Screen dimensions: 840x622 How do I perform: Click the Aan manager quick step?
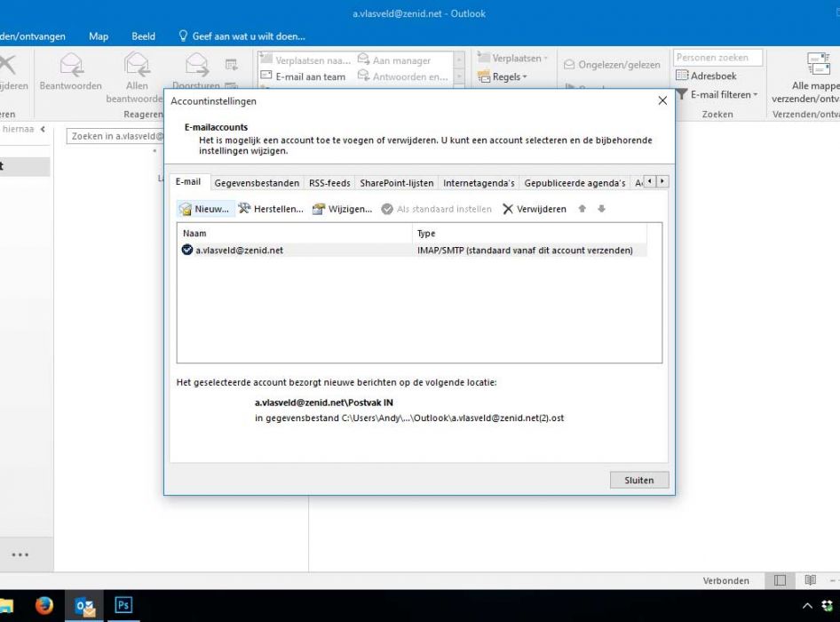coord(394,60)
